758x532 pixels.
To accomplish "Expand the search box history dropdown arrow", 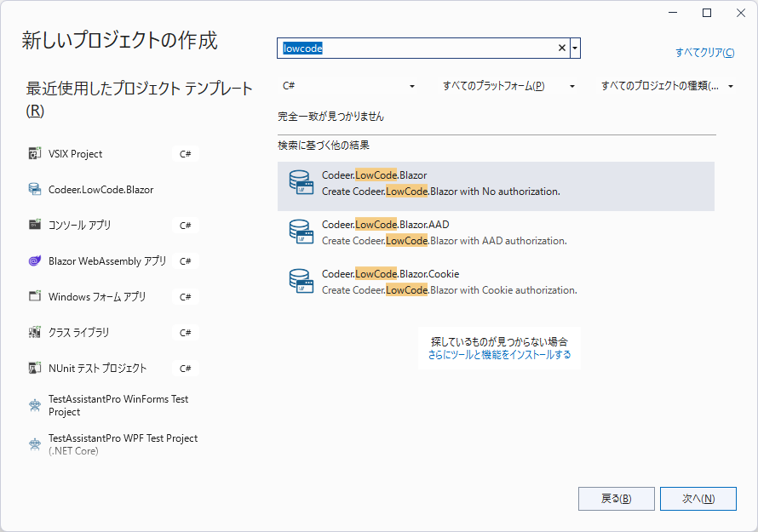I will click(575, 49).
